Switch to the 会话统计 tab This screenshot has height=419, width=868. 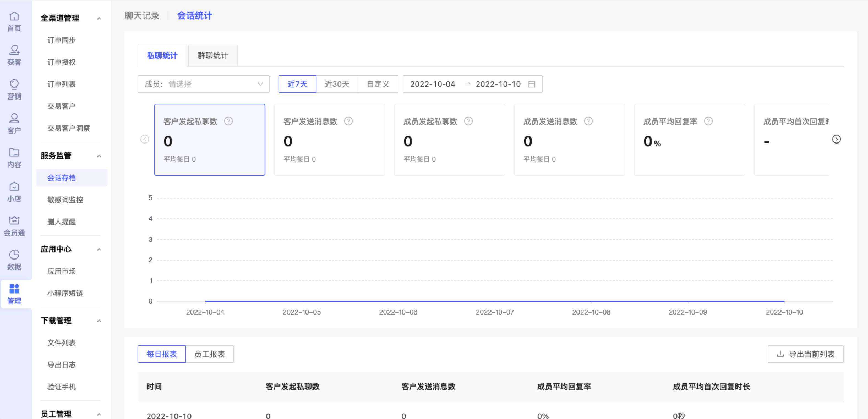click(x=195, y=15)
